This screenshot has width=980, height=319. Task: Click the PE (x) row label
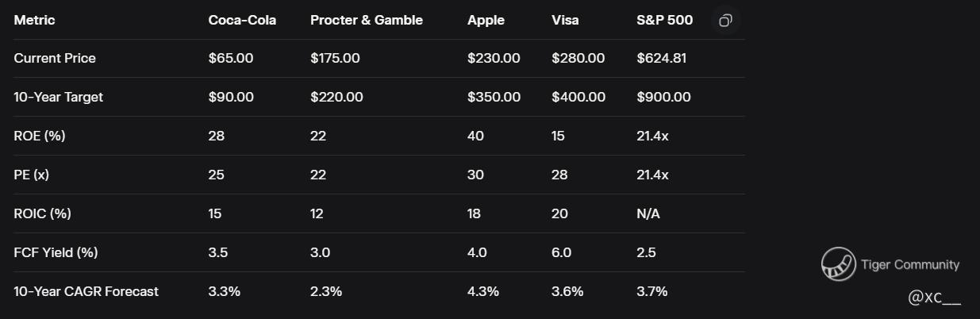32,175
